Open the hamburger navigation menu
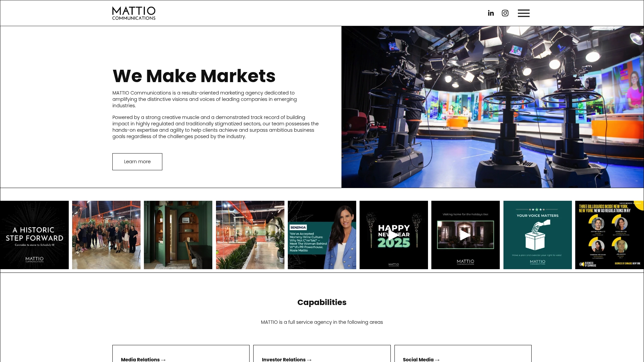The image size is (644, 362). [x=524, y=13]
